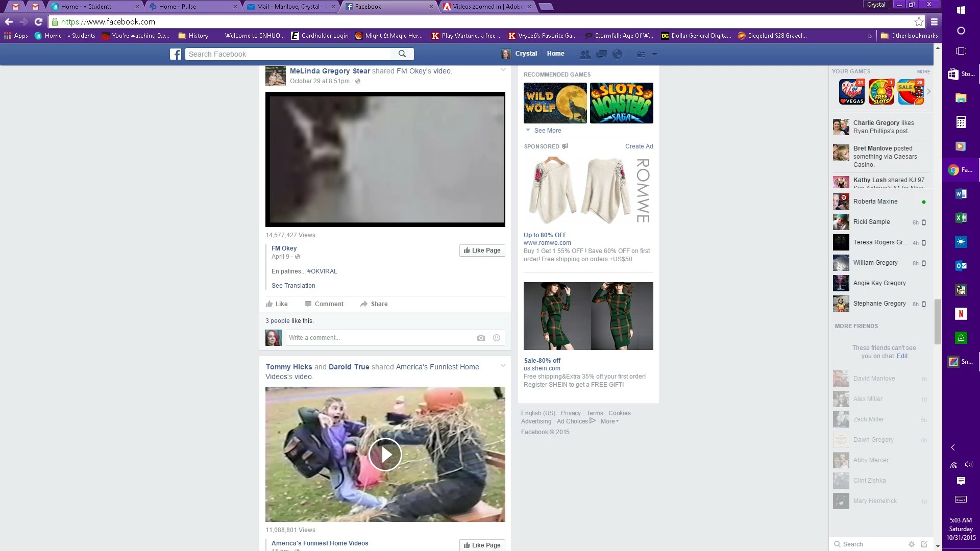Image resolution: width=980 pixels, height=551 pixels.
Task: Open chat settings gear icon
Action: [x=911, y=544]
